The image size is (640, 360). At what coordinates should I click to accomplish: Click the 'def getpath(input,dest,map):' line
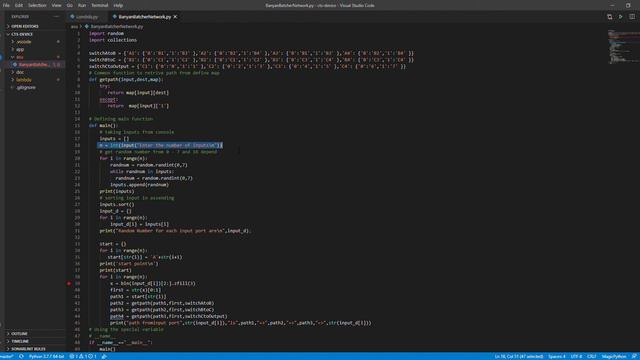point(125,80)
